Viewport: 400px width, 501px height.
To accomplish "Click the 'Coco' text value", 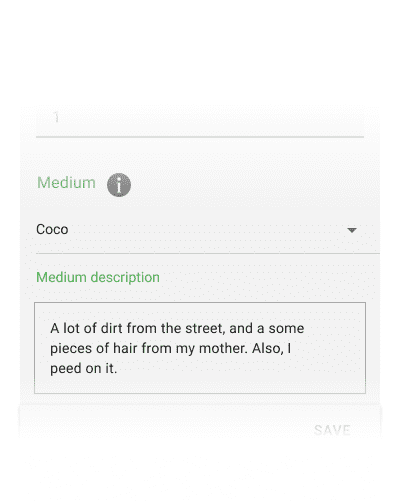I will pyautogui.click(x=52, y=229).
